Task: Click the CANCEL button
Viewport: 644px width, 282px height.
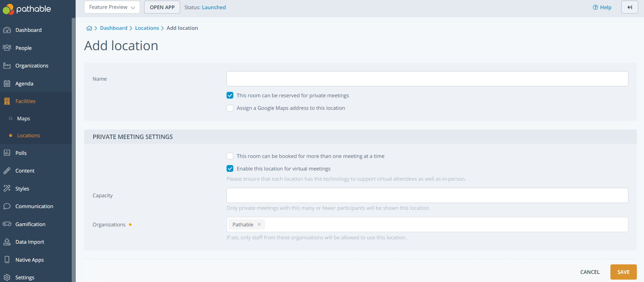Action: (590, 272)
